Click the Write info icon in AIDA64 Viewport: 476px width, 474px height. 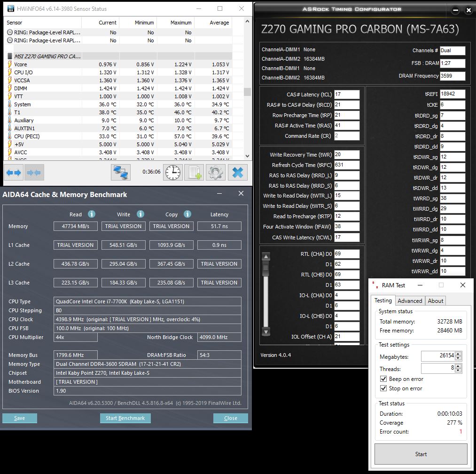(x=140, y=214)
